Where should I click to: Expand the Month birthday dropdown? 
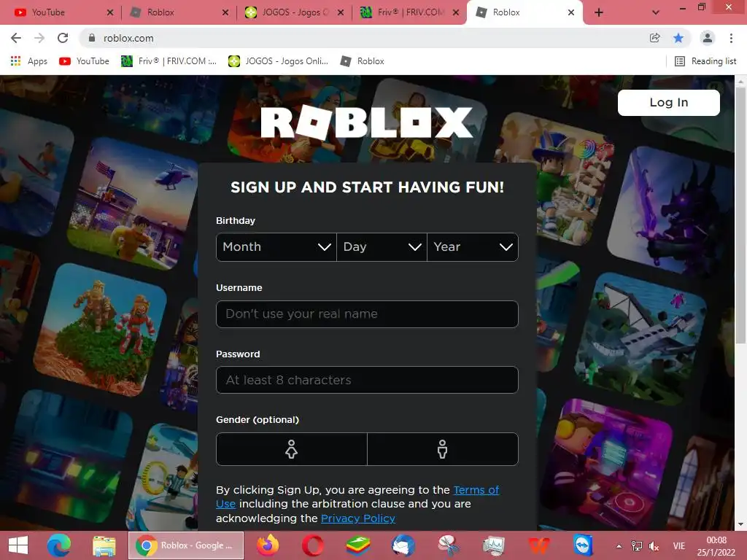(x=276, y=246)
